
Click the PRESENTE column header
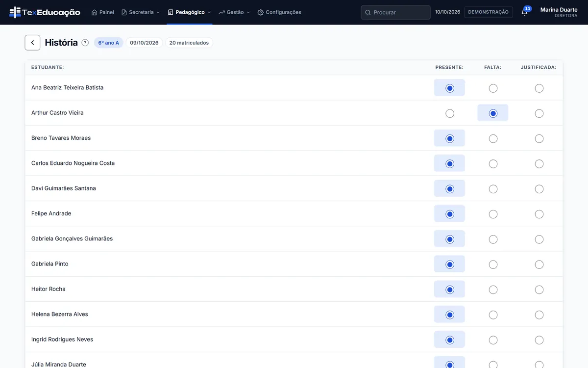click(x=449, y=68)
